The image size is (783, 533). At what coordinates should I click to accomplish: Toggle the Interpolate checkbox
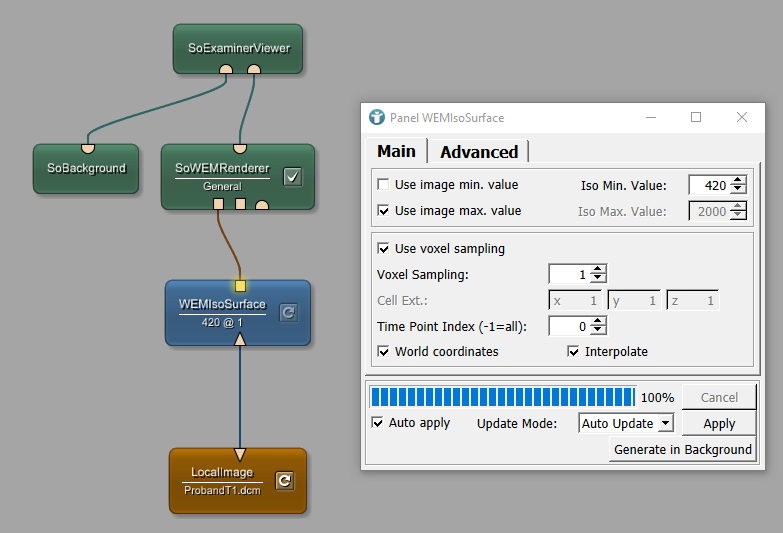tap(574, 352)
